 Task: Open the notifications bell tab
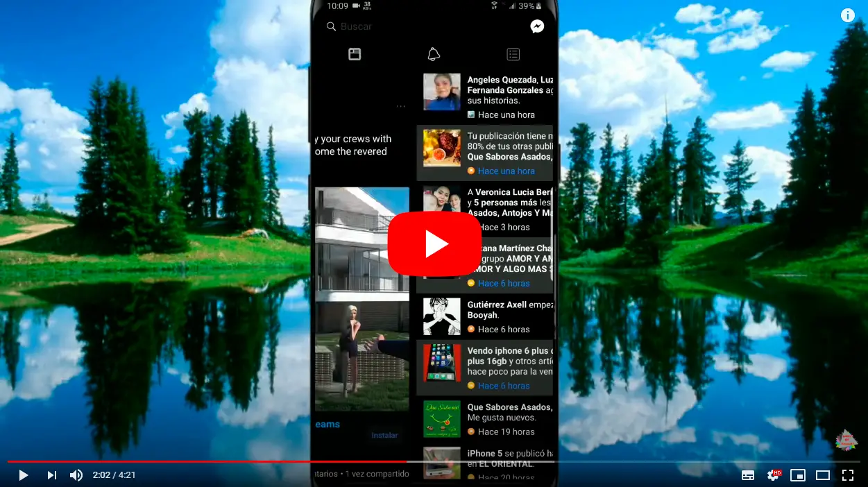[x=434, y=54]
